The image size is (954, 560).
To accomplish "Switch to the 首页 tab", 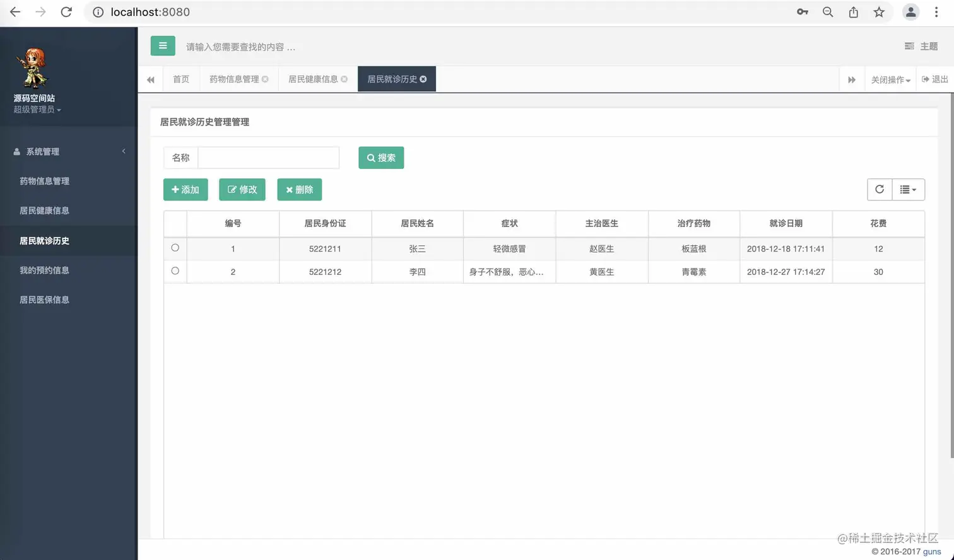I will tap(181, 79).
